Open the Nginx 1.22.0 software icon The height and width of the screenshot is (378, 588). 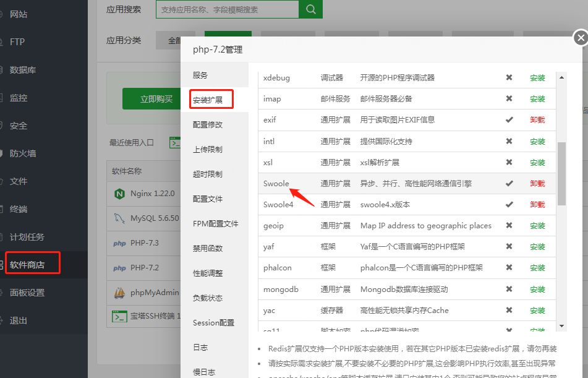119,194
